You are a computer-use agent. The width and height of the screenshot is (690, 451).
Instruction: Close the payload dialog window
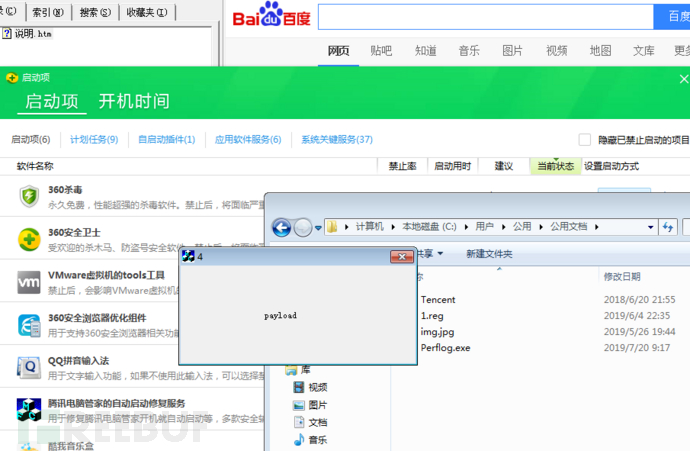(402, 257)
